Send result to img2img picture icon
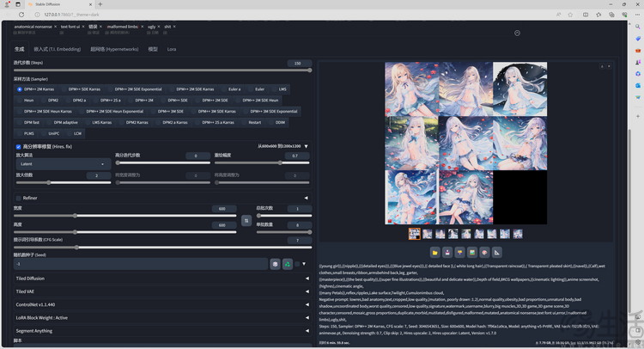This screenshot has height=349, width=644. click(472, 253)
